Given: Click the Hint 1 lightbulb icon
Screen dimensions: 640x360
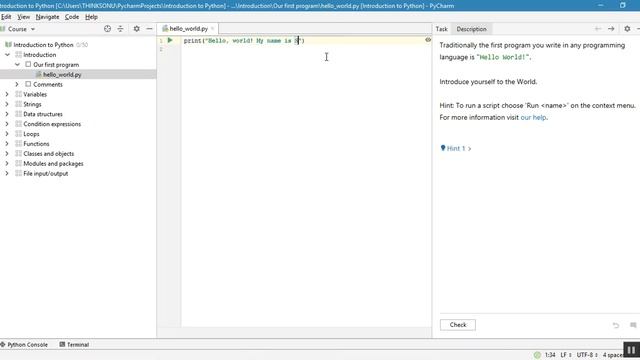Looking at the screenshot, I should coord(443,148).
